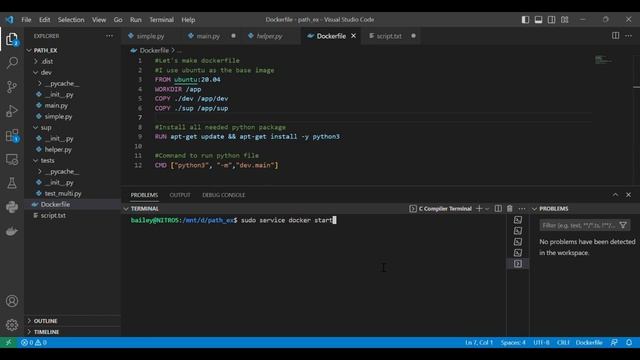Open the Run and Debug view
The image size is (640, 360).
12,111
